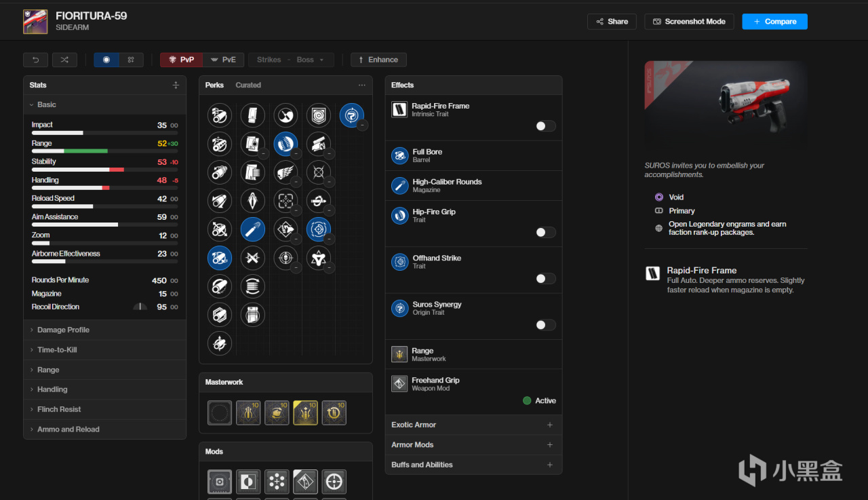Click the Share button
Image resolution: width=868 pixels, height=500 pixels.
coord(612,22)
